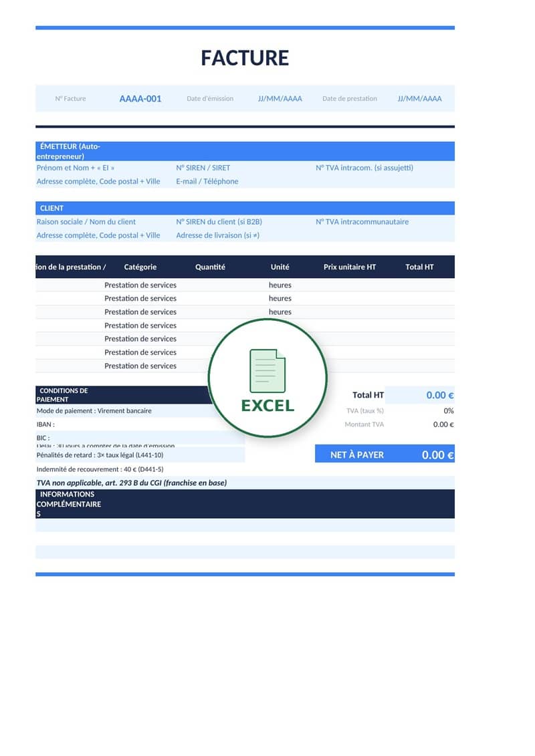Click the Prix unitaire HT column header
The width and height of the screenshot is (535, 756).
coord(350,267)
